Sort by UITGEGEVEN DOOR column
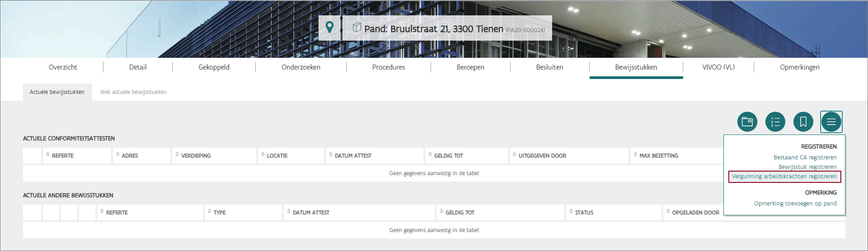Image resolution: width=868 pixels, height=251 pixels. (542, 156)
